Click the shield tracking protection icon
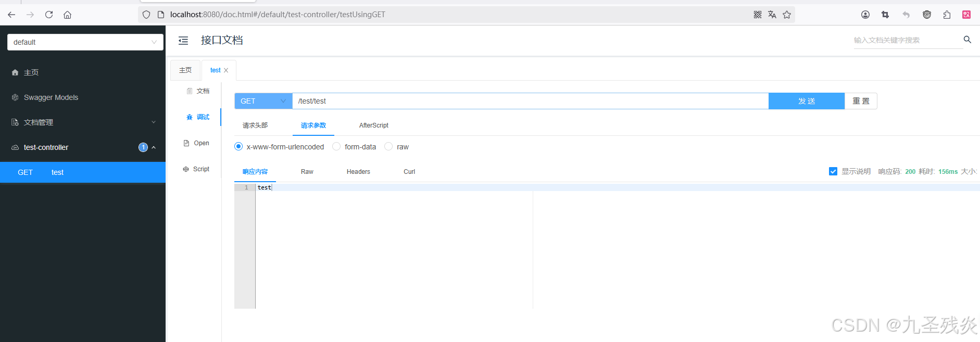The image size is (980, 342). [146, 15]
